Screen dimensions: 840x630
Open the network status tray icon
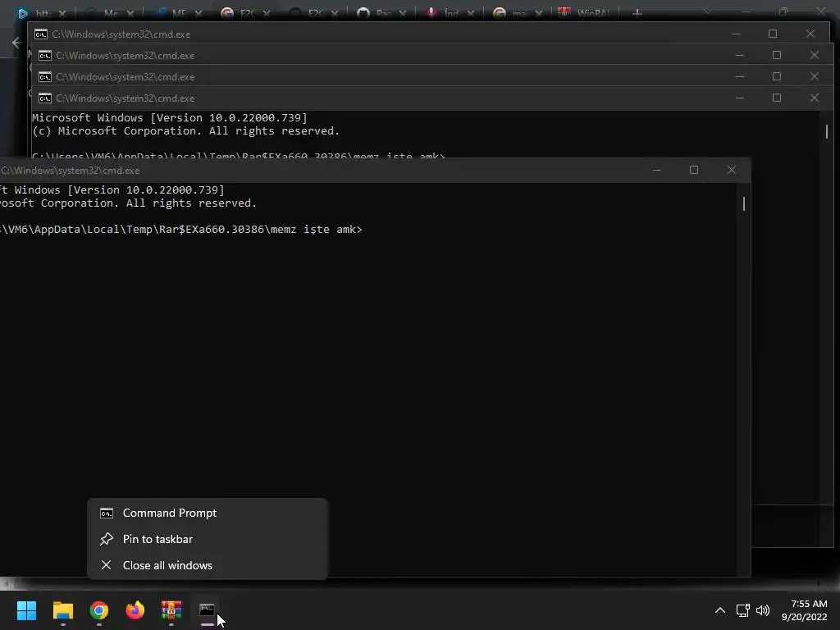point(742,610)
